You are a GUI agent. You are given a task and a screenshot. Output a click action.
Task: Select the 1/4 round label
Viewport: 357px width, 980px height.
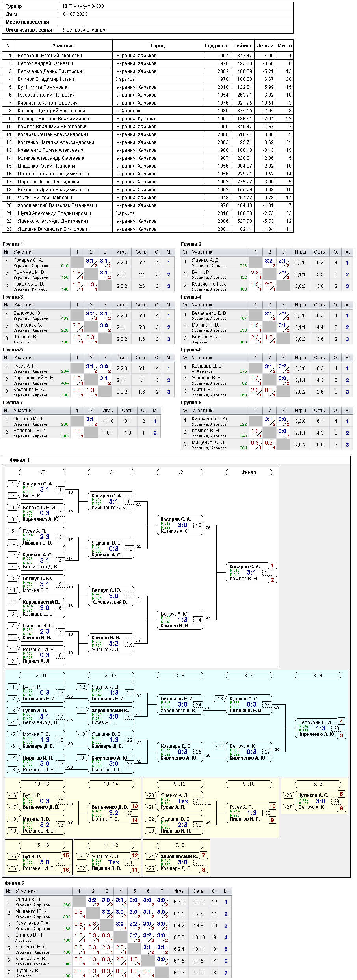pos(111,472)
